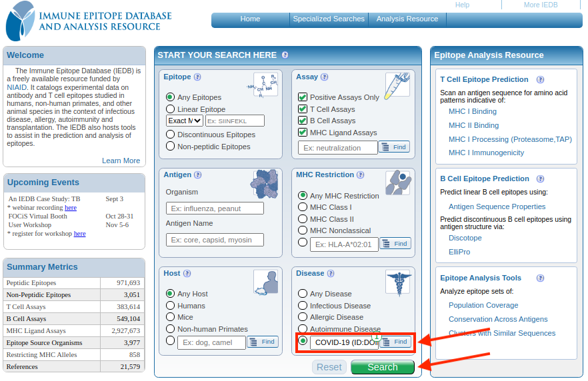Open the Epitope section help icon
This screenshot has height=381, width=588.
pos(197,77)
